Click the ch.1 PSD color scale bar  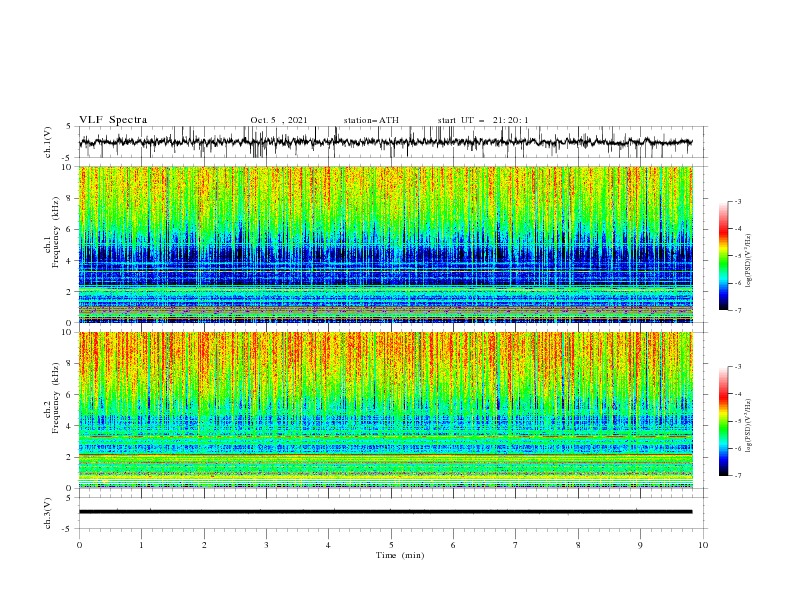coord(724,256)
